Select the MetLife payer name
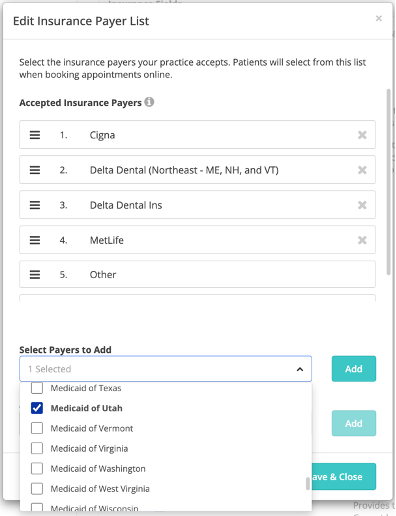This screenshot has width=396, height=516. tap(107, 240)
